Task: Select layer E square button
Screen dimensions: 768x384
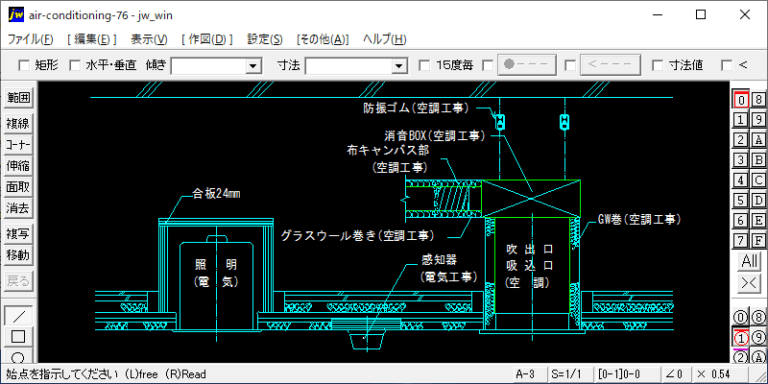Action: pos(759,220)
